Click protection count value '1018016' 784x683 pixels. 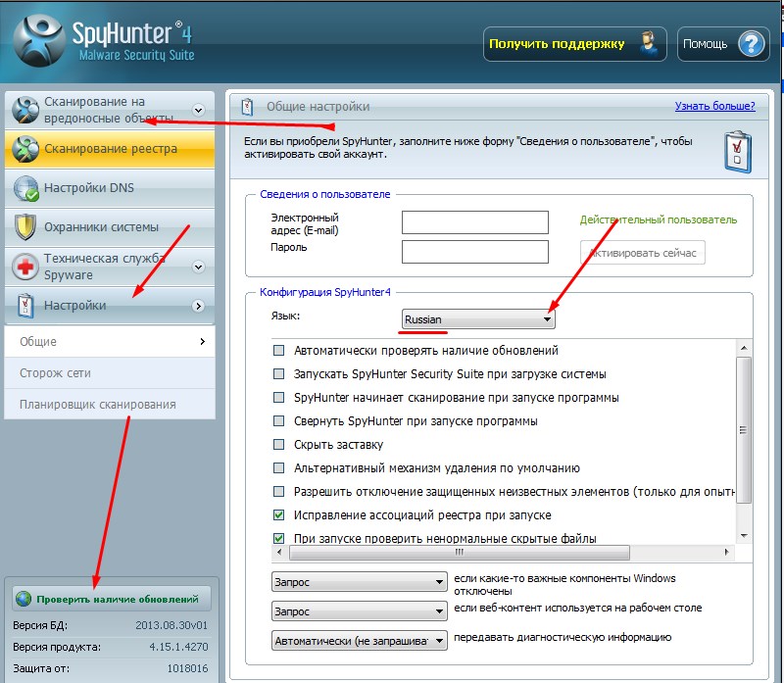click(187, 668)
